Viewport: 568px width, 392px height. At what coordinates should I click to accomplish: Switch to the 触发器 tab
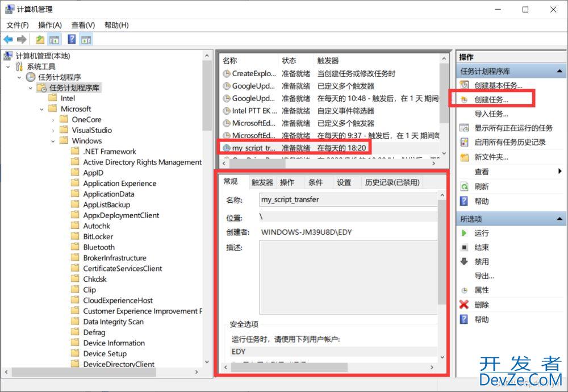(x=262, y=182)
